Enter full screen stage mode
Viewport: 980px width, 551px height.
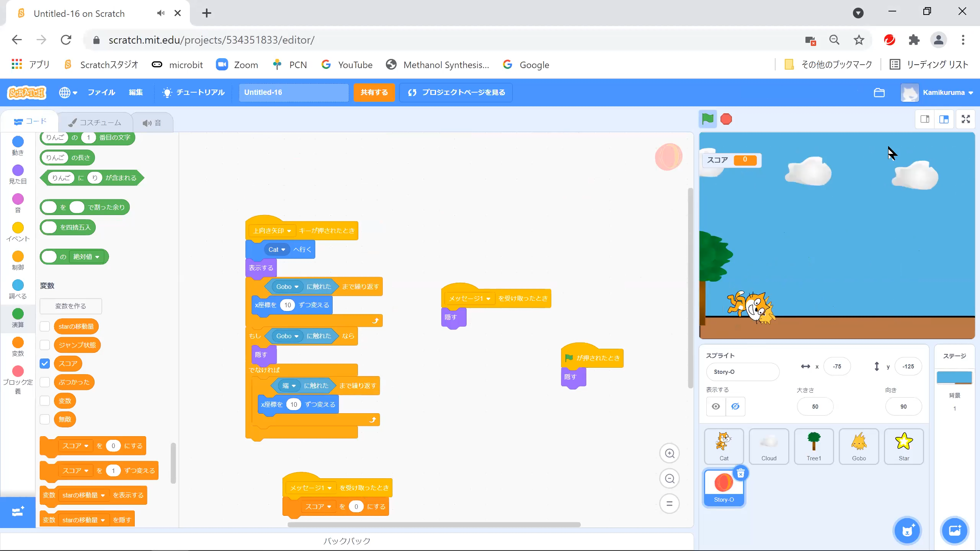[x=966, y=119]
